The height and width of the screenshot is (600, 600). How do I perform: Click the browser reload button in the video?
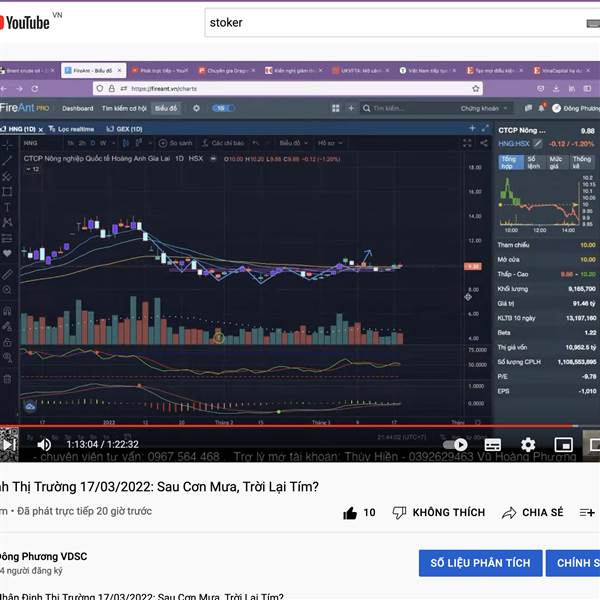pos(34,89)
